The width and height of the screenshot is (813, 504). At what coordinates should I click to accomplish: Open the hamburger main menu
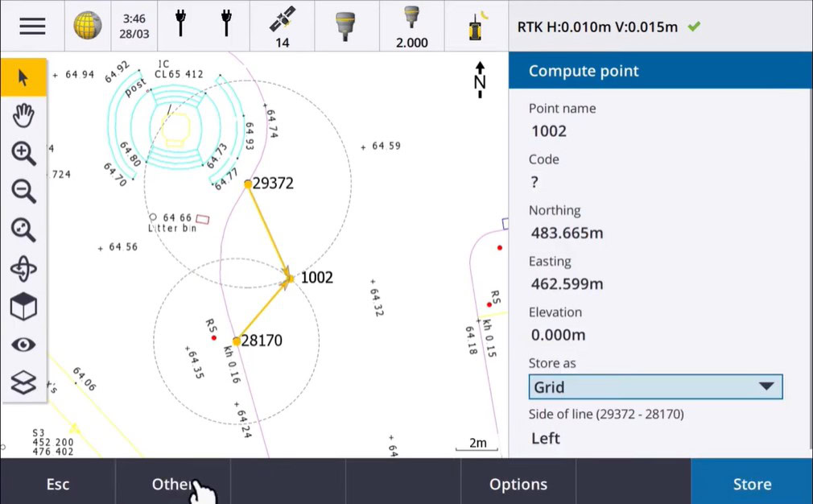(x=32, y=26)
